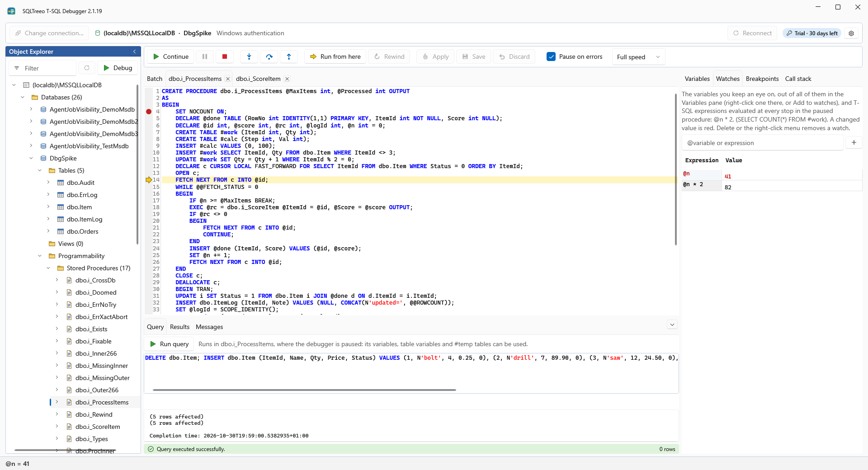Click the Change connection button
This screenshot has width=868, height=470.
49,33
